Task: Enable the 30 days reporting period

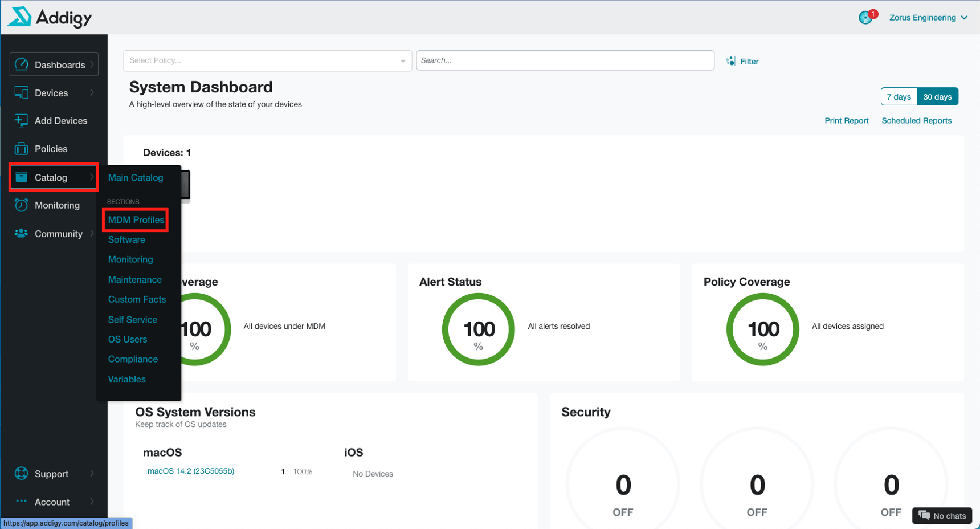Action: coord(937,96)
